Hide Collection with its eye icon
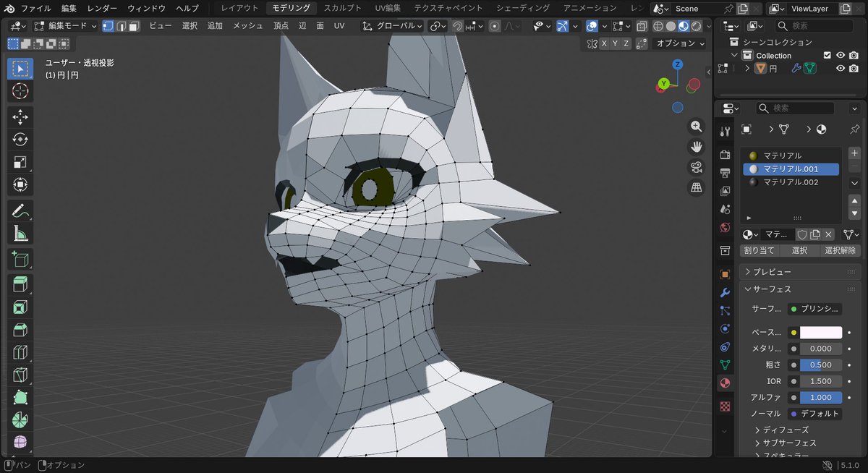Image resolution: width=868 pixels, height=473 pixels. coord(841,55)
